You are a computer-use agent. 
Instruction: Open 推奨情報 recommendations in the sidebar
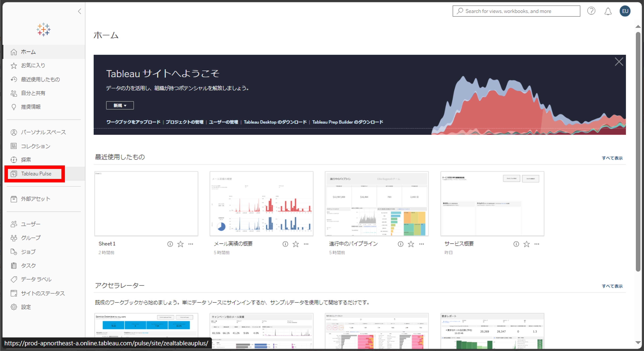tap(44, 107)
